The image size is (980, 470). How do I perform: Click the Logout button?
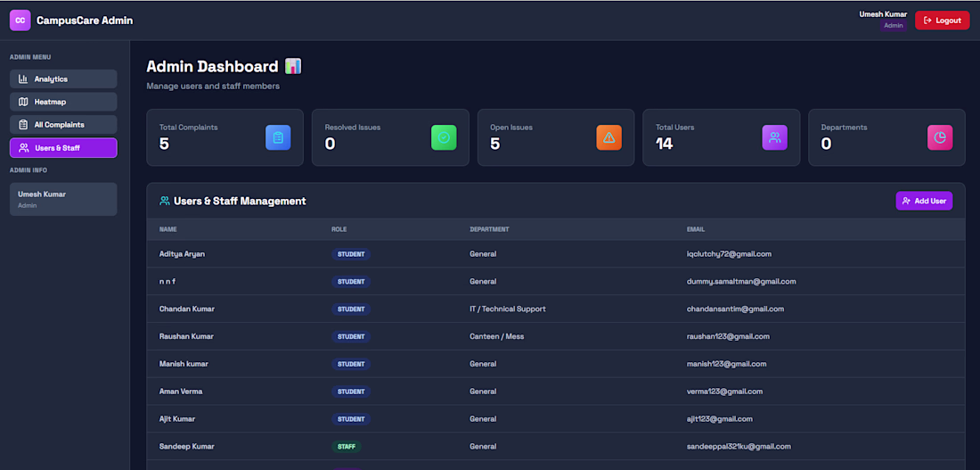tap(942, 21)
